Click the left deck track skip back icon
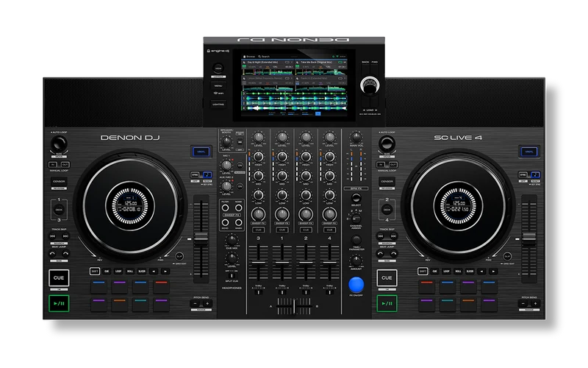The height and width of the screenshot is (368, 588). [53, 236]
